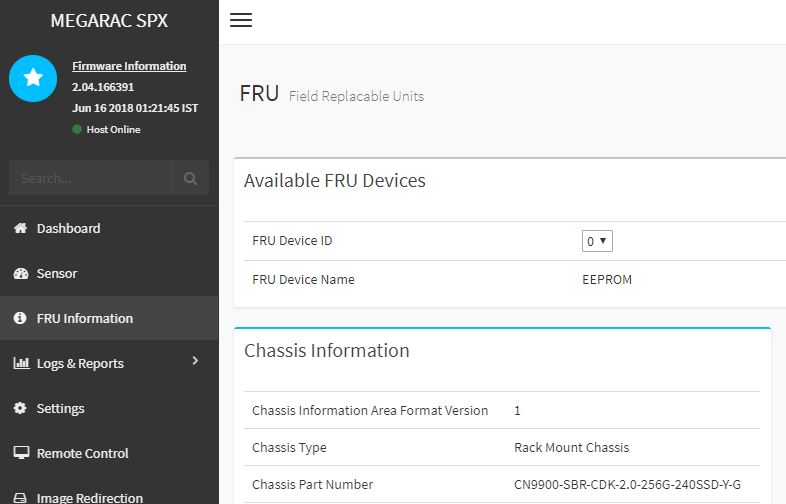
Task: Open the Dashboard menu item
Action: 68,228
